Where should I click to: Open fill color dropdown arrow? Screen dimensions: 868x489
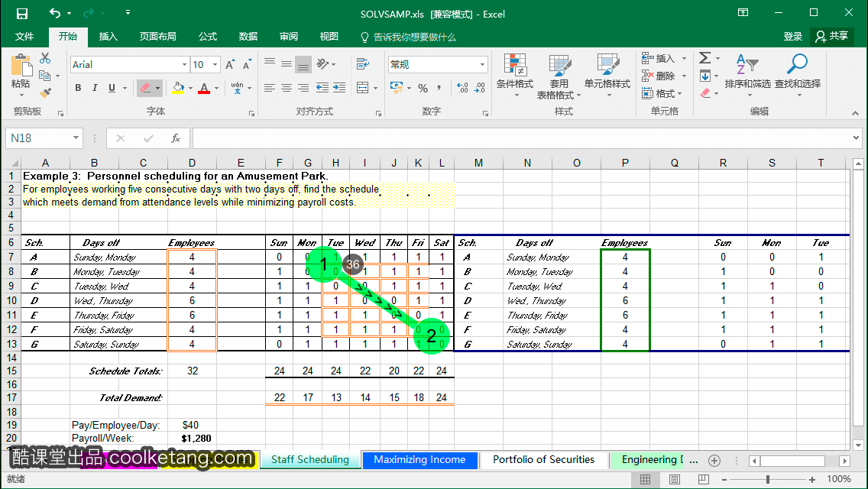190,88
